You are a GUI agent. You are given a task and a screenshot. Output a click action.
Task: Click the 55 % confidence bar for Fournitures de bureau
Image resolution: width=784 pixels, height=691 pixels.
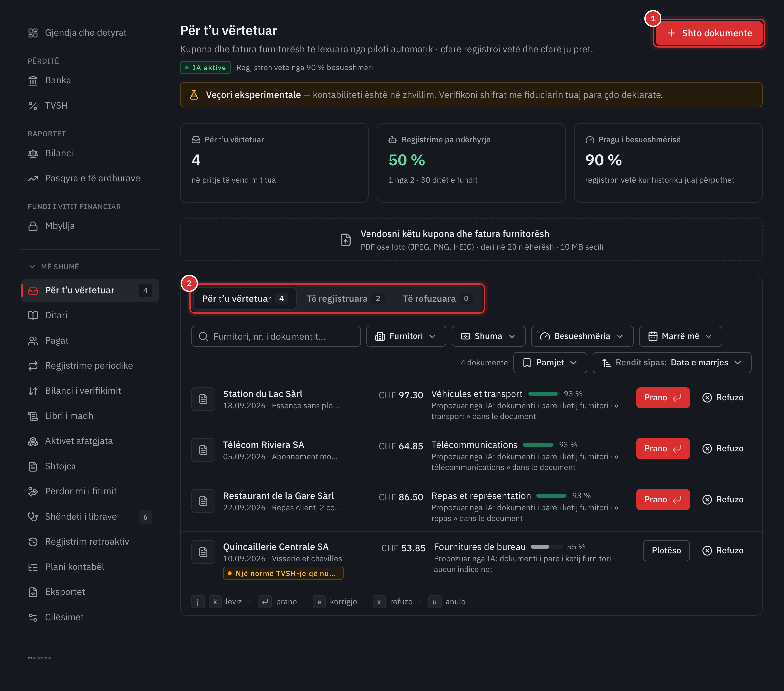click(x=547, y=547)
